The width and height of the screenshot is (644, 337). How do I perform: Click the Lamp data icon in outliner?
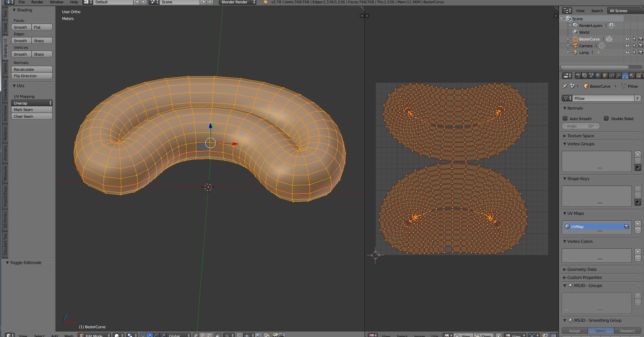[x=598, y=53]
